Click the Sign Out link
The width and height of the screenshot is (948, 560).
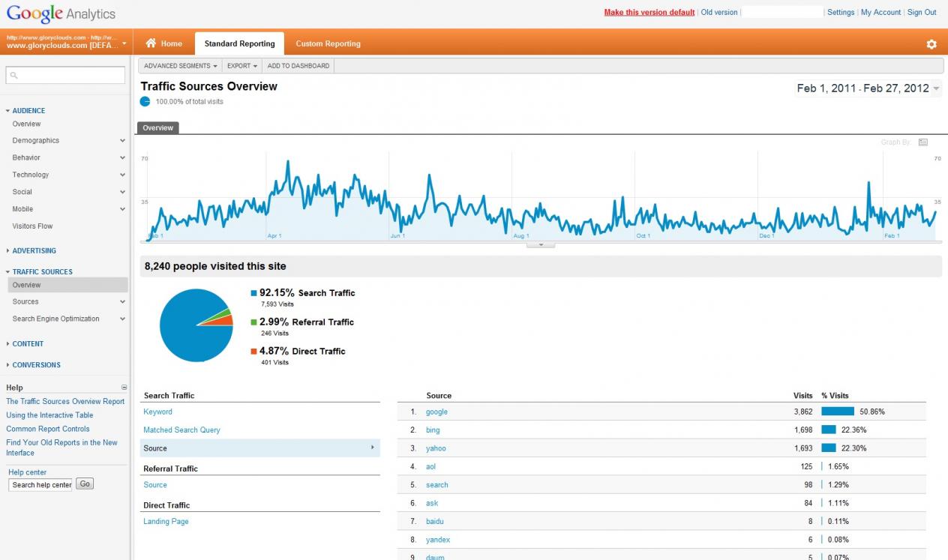coord(922,13)
